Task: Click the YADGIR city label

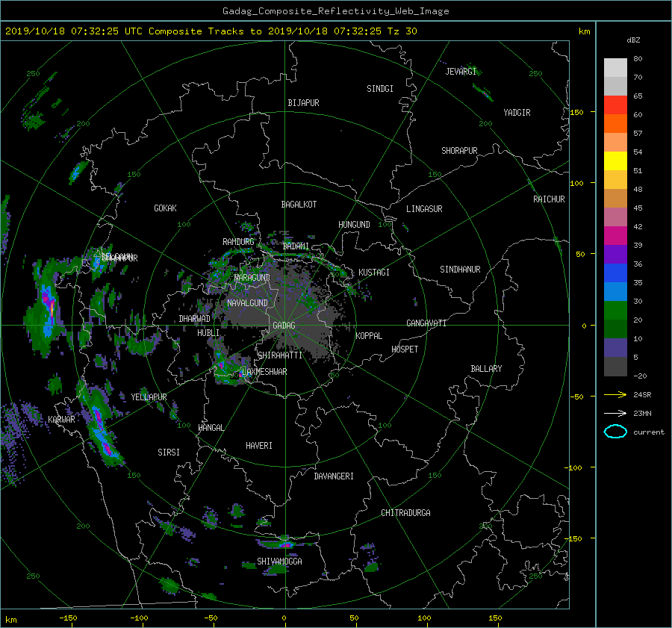Action: click(x=517, y=113)
